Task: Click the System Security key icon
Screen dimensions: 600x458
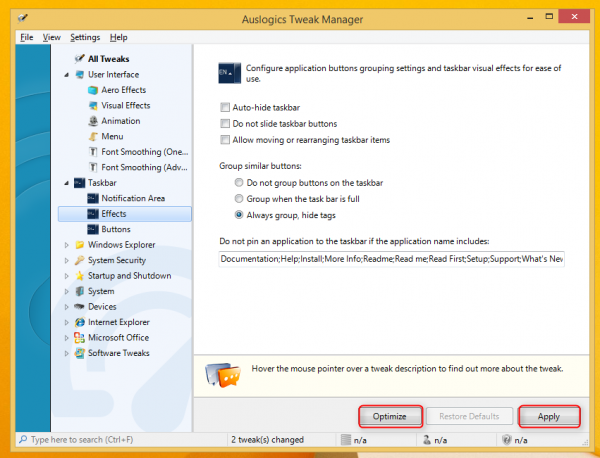Action: coord(80,260)
